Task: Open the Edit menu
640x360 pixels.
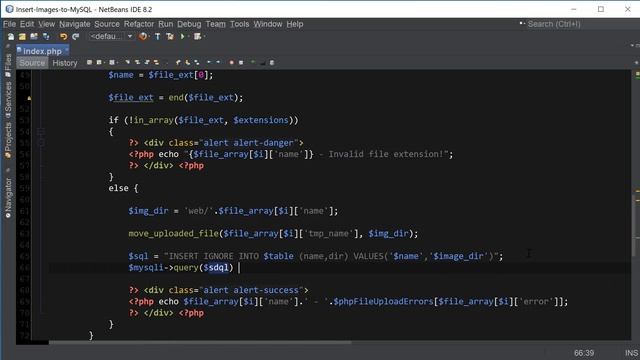Action: point(27,24)
